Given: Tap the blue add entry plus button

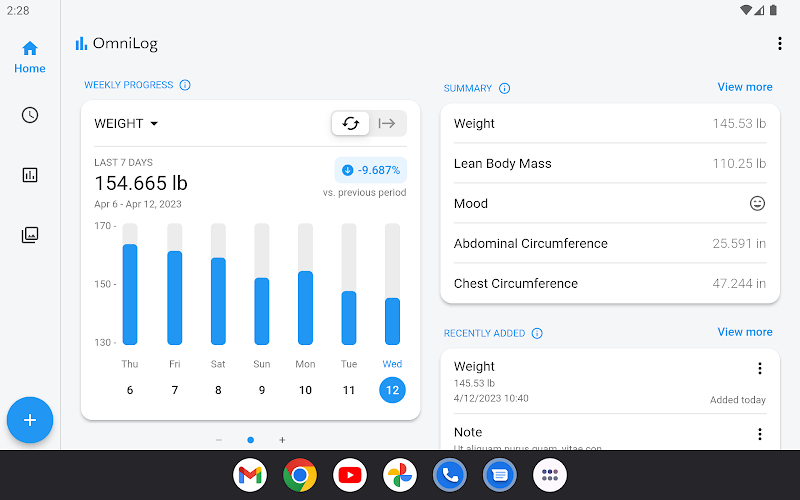Looking at the screenshot, I should [30, 420].
